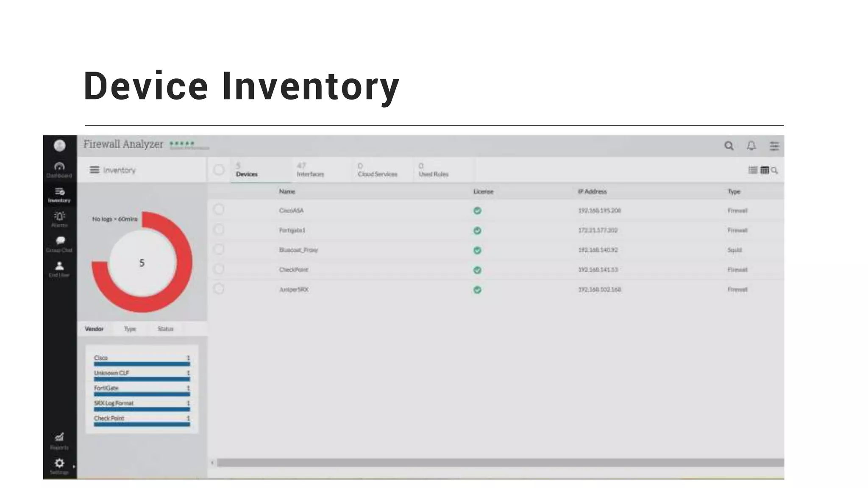Sort by the Name column header

[287, 191]
